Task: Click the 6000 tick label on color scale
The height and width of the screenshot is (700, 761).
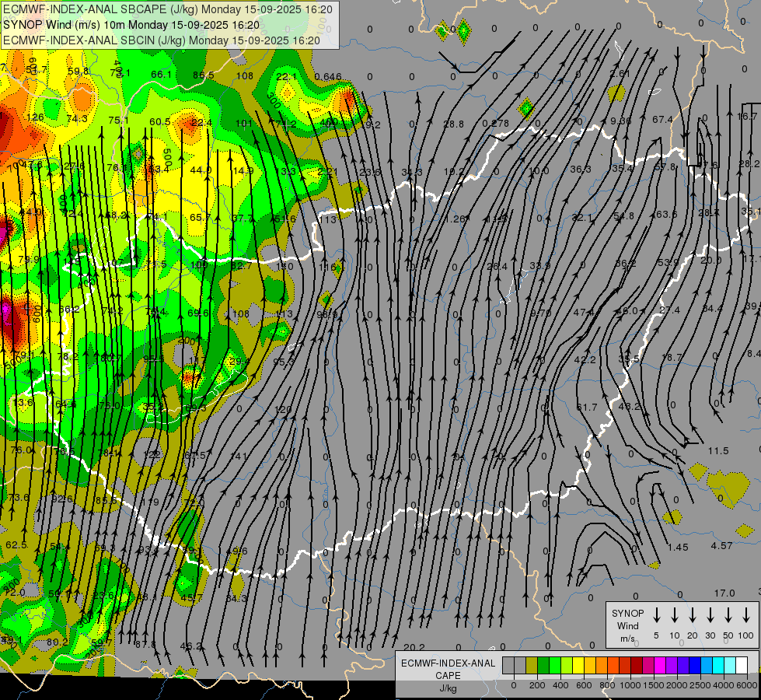Action: (x=747, y=685)
